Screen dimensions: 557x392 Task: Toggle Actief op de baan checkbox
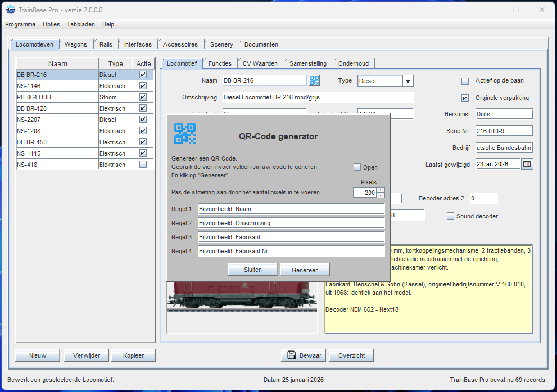pyautogui.click(x=465, y=81)
